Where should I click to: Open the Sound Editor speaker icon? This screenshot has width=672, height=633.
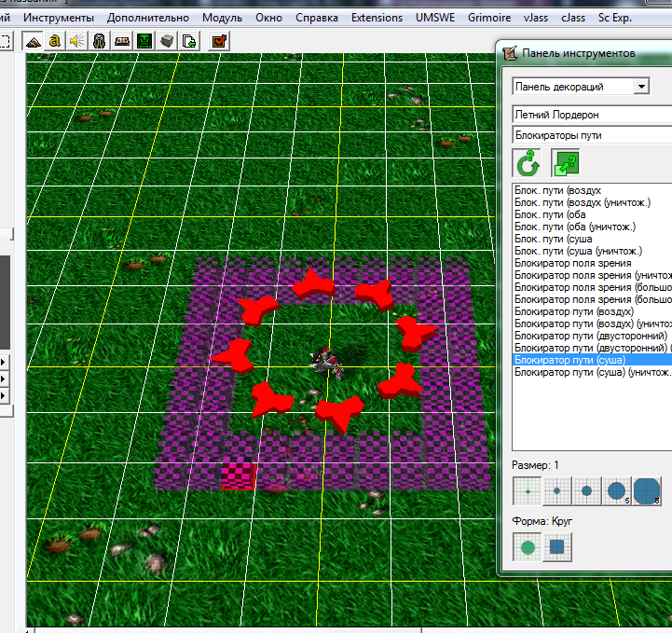tap(76, 40)
